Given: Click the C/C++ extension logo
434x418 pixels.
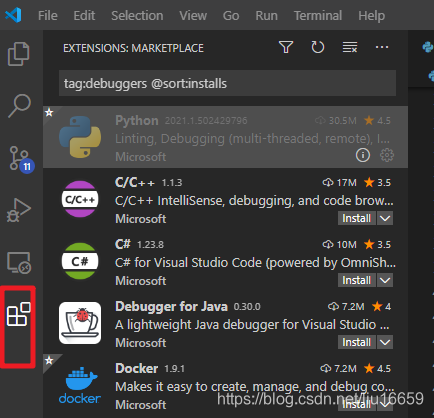Looking at the screenshot, I should (x=80, y=199).
